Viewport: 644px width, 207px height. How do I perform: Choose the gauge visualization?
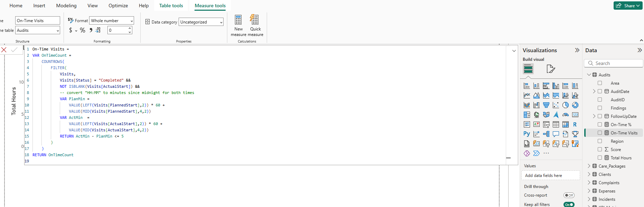tap(565, 115)
